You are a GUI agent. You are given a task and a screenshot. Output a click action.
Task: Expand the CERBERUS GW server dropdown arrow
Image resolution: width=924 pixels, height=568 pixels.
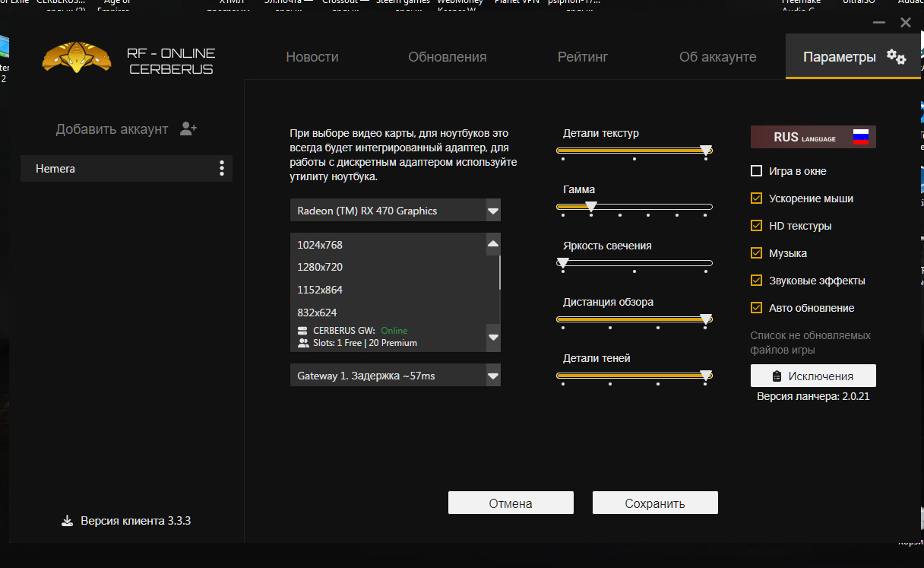click(x=493, y=337)
